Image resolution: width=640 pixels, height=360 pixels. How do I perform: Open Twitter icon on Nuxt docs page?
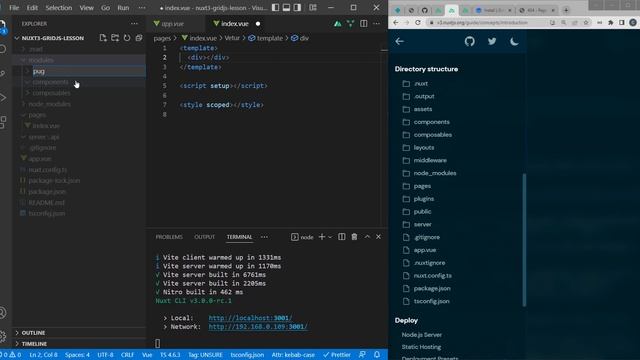tap(492, 41)
